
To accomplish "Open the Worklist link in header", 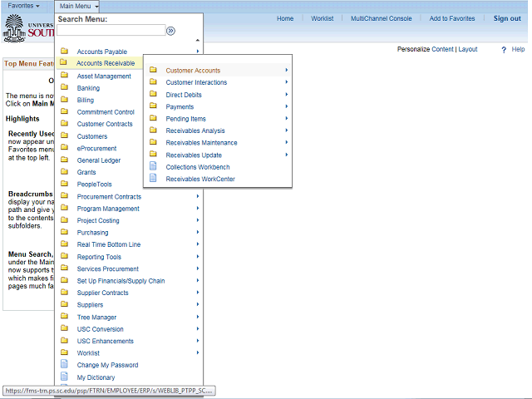I will [323, 18].
